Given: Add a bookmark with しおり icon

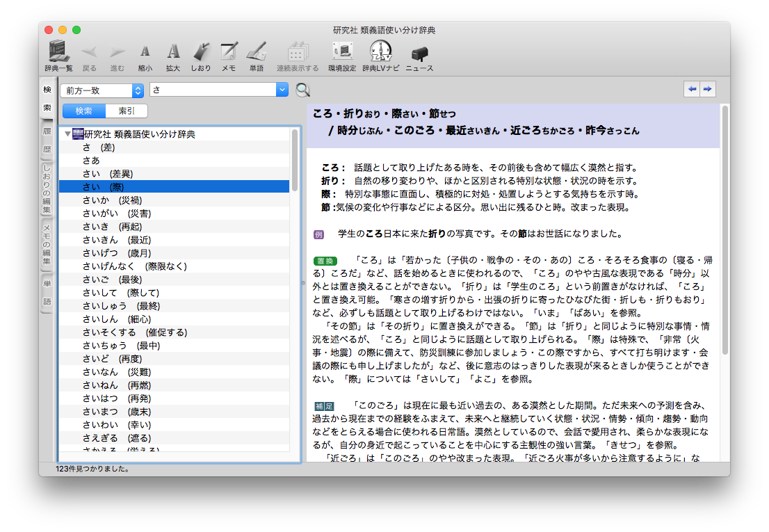Looking at the screenshot, I should 201,51.
